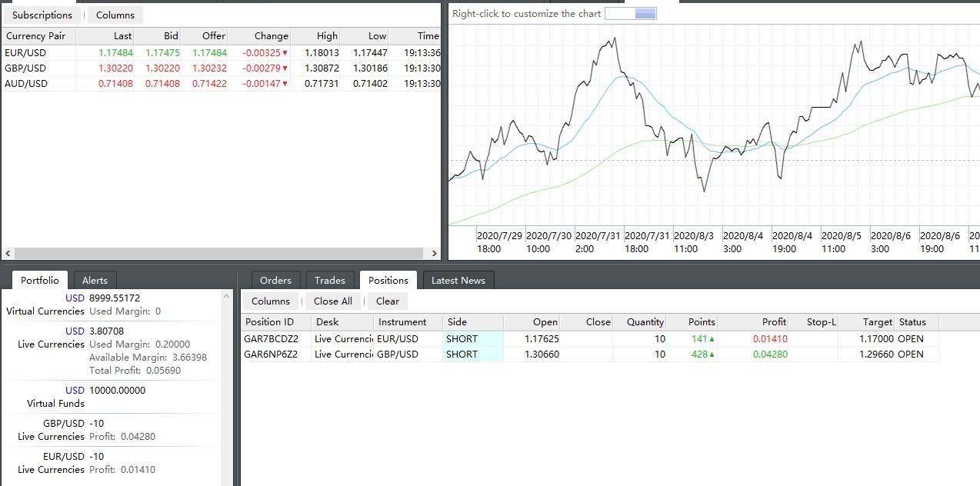
Task: Select position GAR7BCDZ2
Action: (271, 339)
